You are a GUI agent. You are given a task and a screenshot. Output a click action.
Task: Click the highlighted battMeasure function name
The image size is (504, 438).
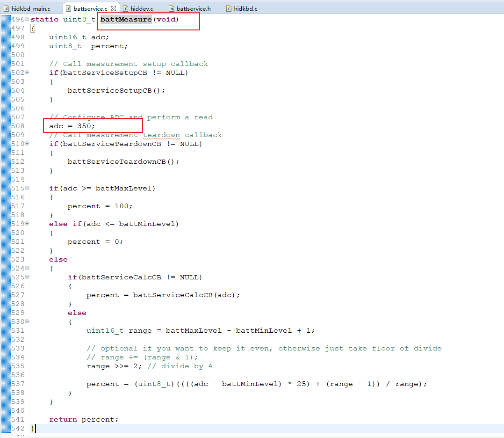coord(126,19)
